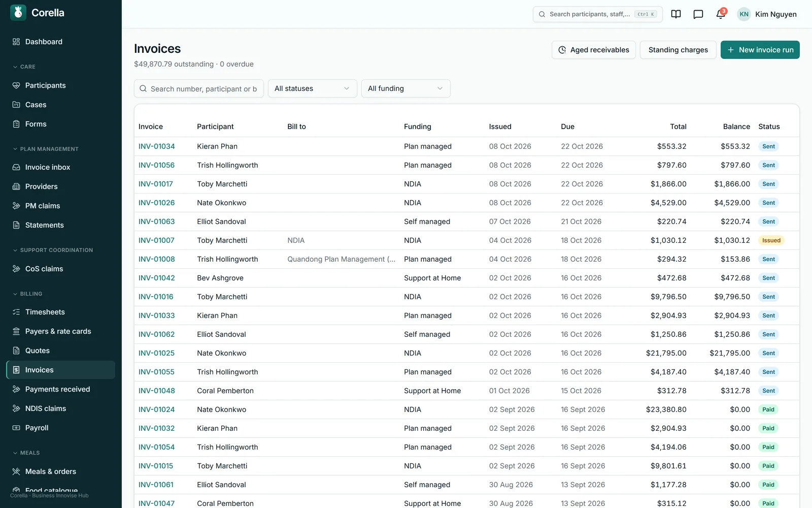Screen dimensions: 812x508
Task: Open the All statuses dropdown
Action: [x=312, y=88]
